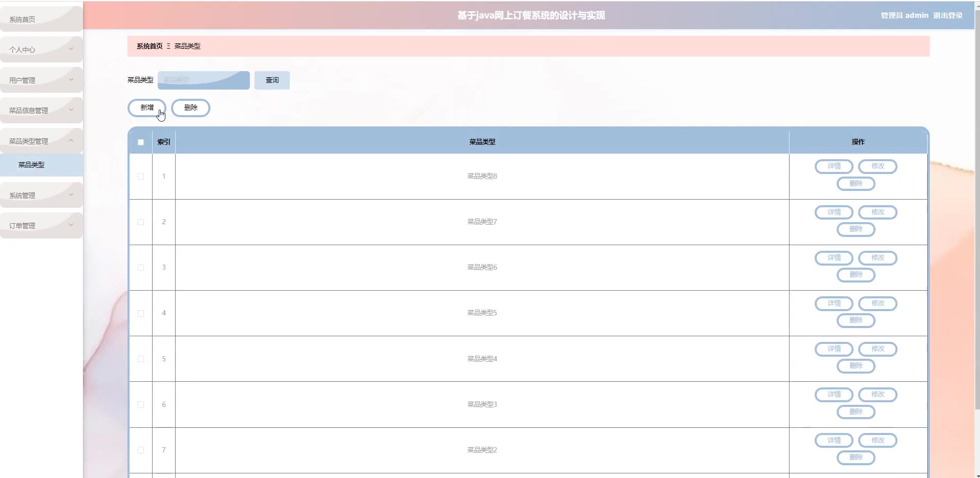Click 退出登录 to log out
The width and height of the screenshot is (980, 478).
pyautogui.click(x=948, y=15)
